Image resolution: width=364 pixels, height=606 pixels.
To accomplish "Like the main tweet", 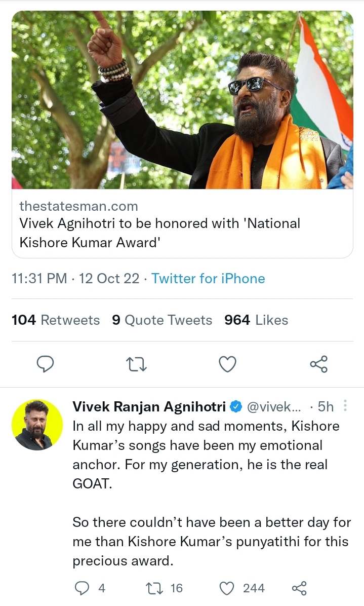I will (x=228, y=364).
